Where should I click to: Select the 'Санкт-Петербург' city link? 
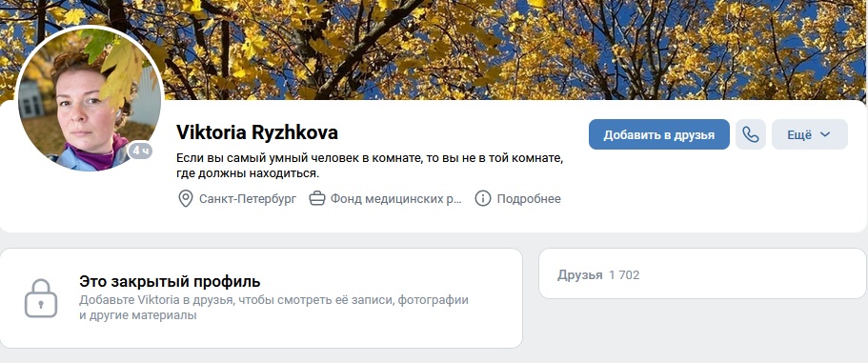click(248, 199)
